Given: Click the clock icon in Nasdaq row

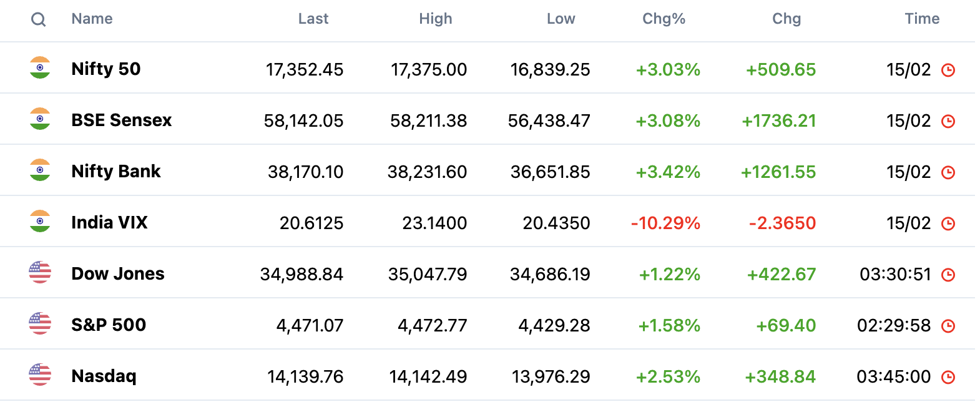Looking at the screenshot, I should pos(948,377).
